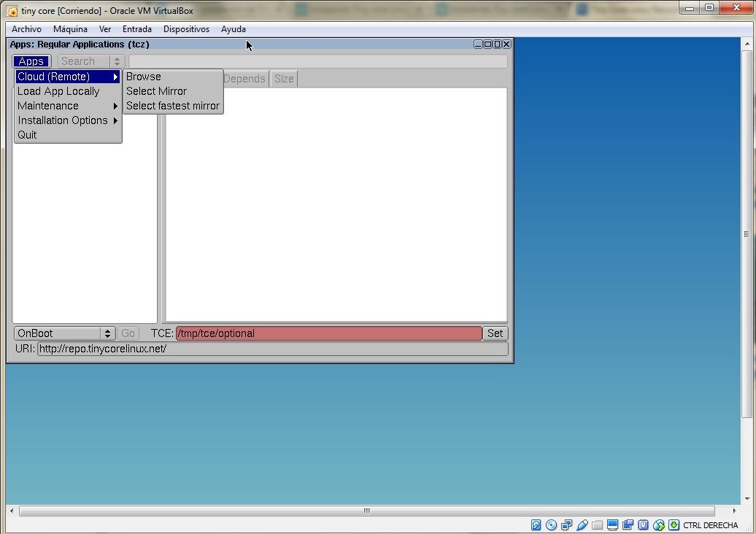
Task: Click the USB devices status icon
Action: 582,525
